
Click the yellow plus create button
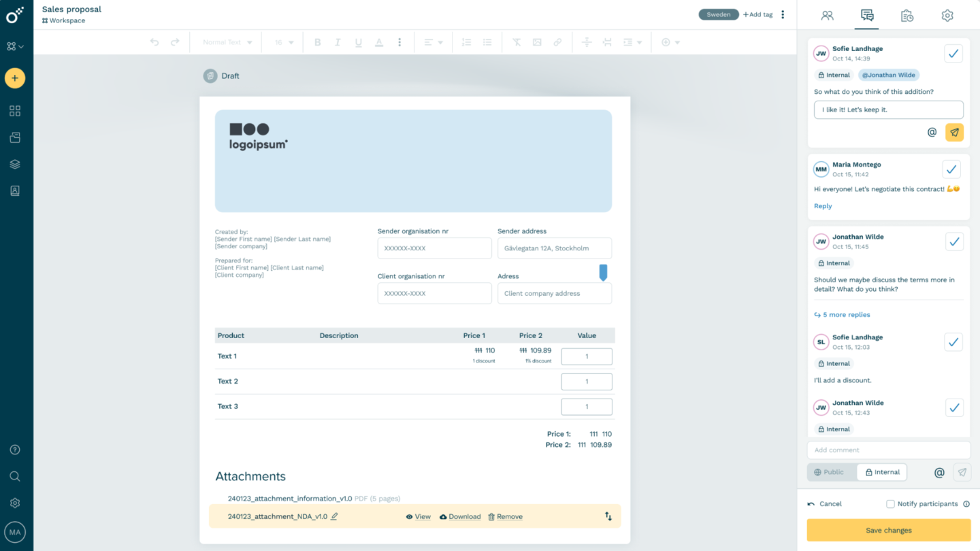pos(14,78)
